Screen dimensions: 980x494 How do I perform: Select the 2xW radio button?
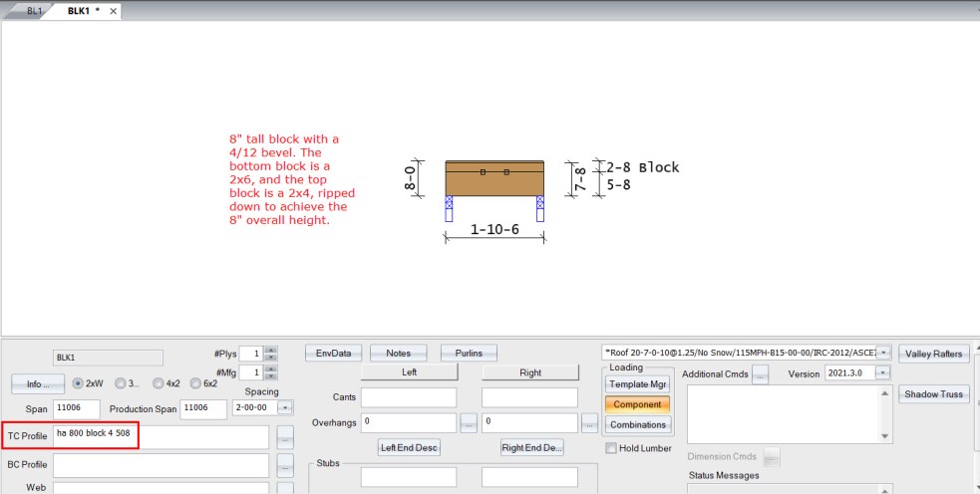pos(78,383)
